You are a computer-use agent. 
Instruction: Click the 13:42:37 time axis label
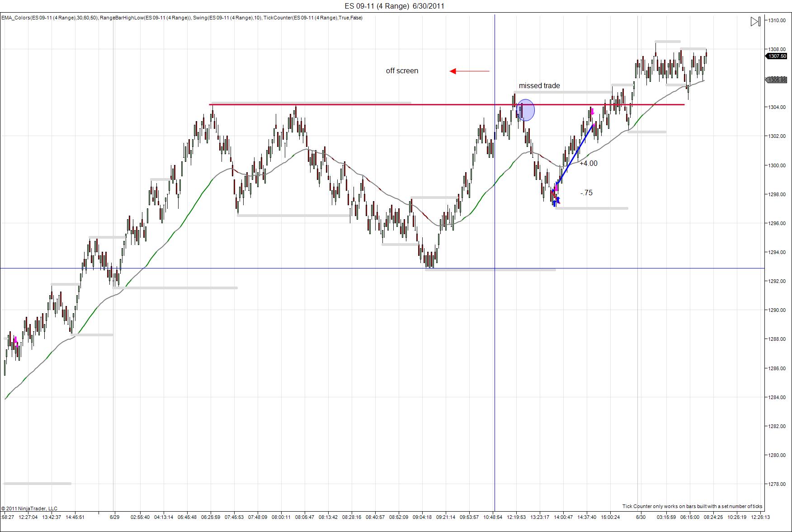point(52,517)
